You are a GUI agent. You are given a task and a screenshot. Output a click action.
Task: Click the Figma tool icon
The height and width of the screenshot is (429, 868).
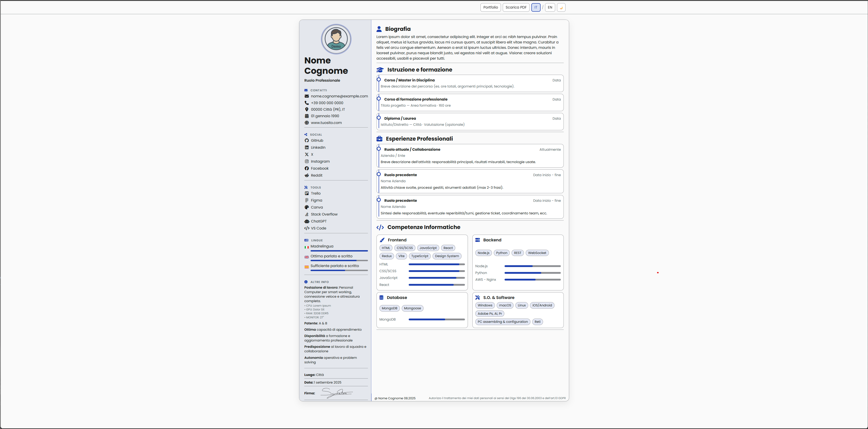click(x=307, y=200)
